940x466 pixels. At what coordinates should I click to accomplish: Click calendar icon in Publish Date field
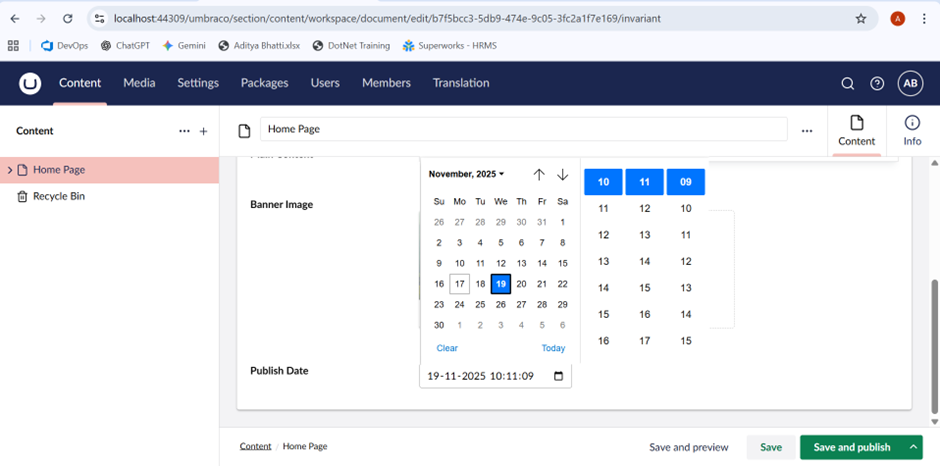(559, 377)
